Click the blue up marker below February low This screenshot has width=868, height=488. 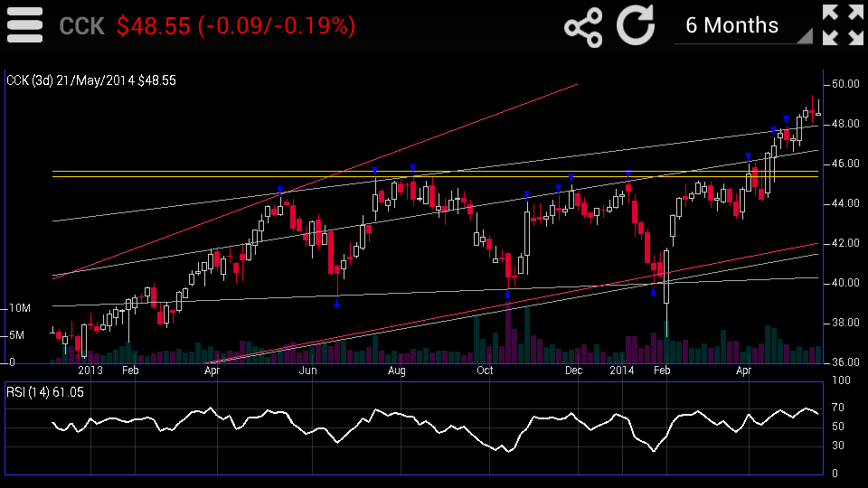pyautogui.click(x=653, y=291)
